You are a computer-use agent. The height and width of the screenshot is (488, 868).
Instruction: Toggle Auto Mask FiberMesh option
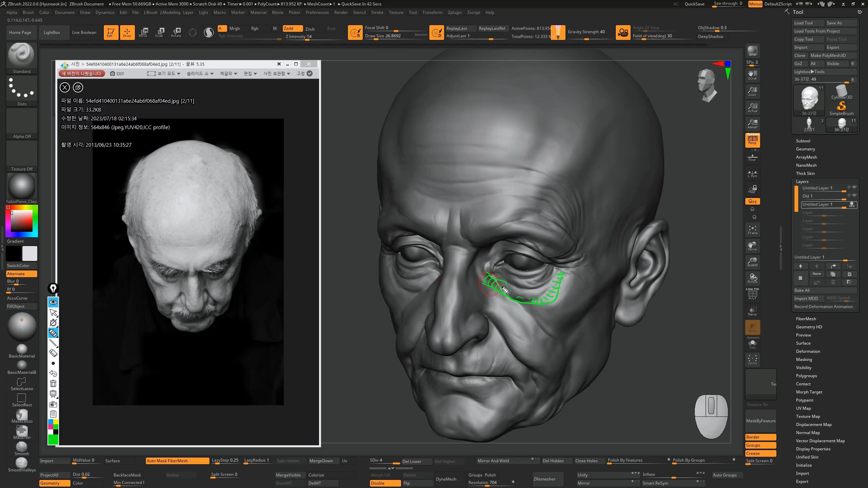tap(177, 461)
